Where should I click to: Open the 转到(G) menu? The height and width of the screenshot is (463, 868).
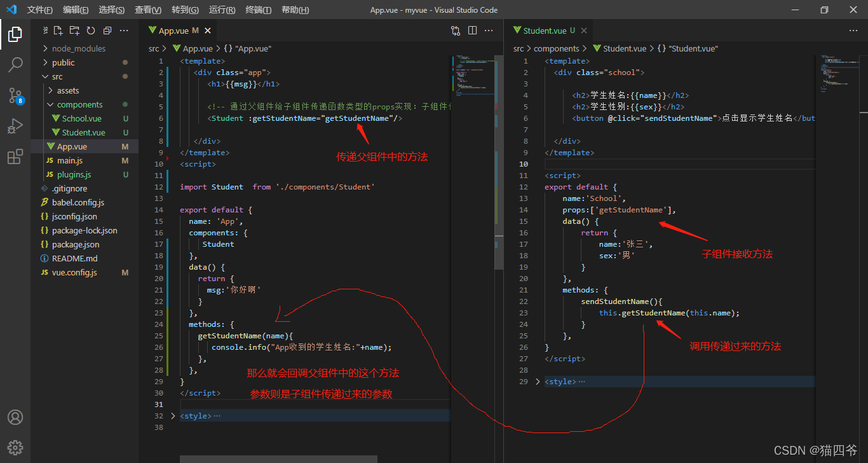click(185, 10)
